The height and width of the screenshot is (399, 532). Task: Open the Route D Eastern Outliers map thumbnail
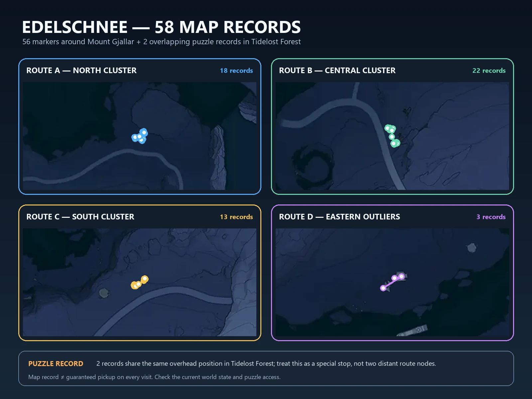click(x=392, y=282)
